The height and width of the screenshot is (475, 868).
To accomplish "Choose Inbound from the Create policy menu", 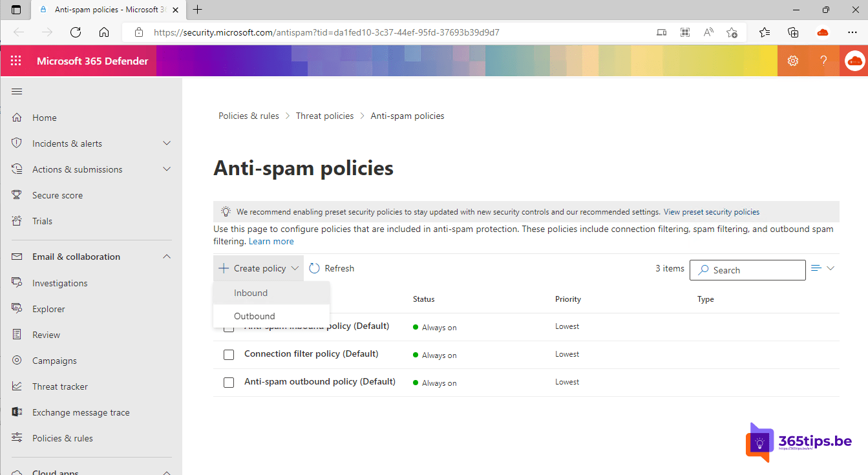I will tap(251, 293).
